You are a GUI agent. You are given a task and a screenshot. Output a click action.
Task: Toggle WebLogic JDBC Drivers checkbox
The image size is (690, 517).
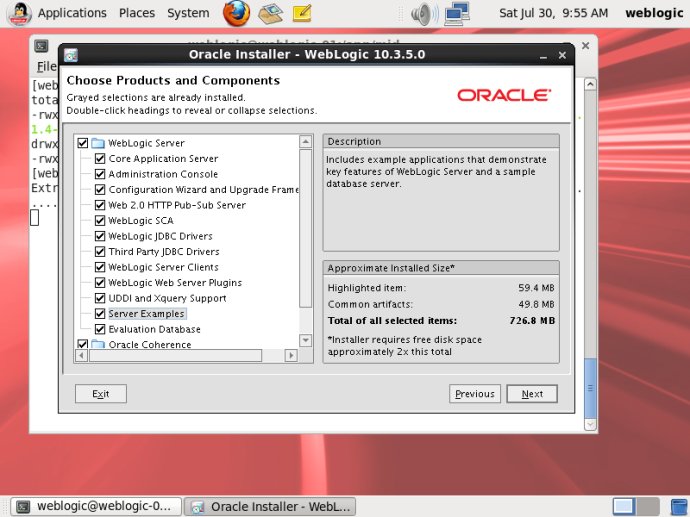click(x=100, y=236)
